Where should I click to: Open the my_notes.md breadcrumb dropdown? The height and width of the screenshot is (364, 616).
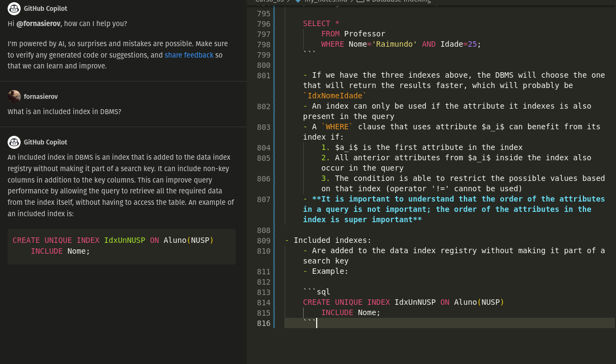pos(325,1)
